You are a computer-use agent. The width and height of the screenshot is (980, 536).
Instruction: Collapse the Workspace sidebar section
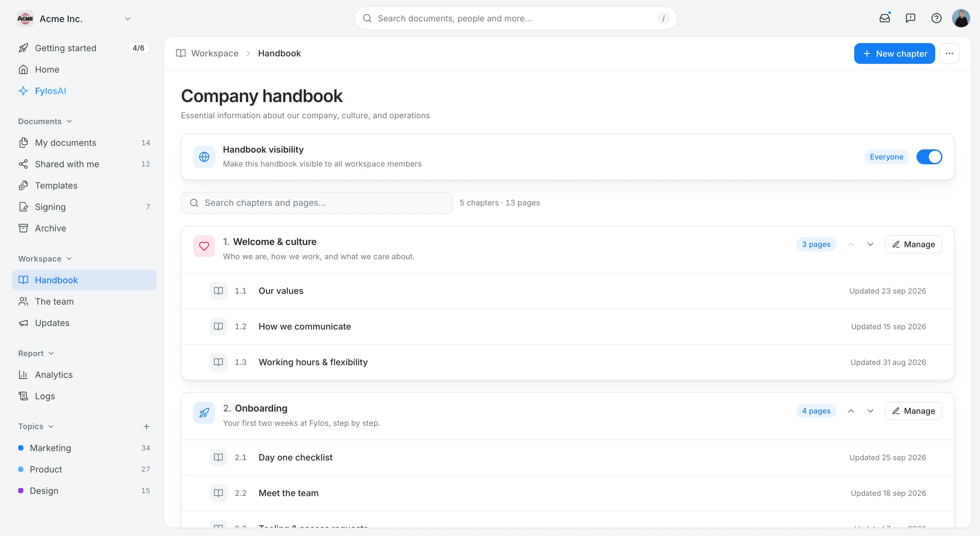click(x=45, y=259)
